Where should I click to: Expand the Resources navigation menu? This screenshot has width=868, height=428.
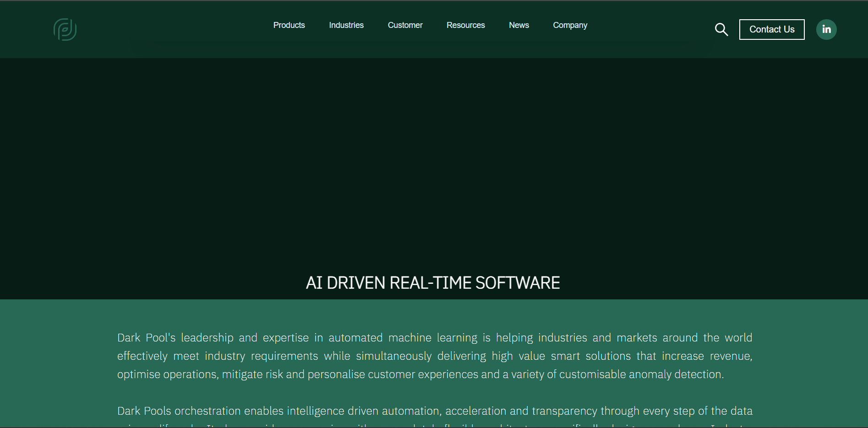click(x=465, y=25)
